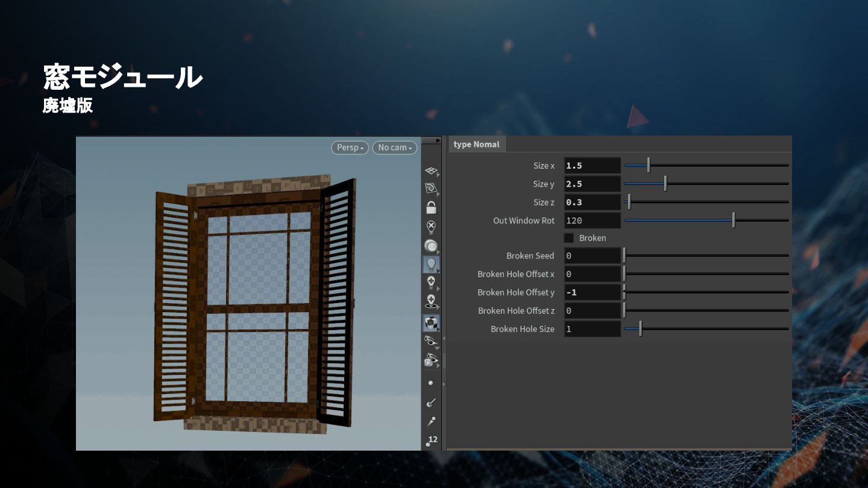The width and height of the screenshot is (868, 488).
Task: Toggle the highlighted headlight bulb icon
Action: point(430,264)
